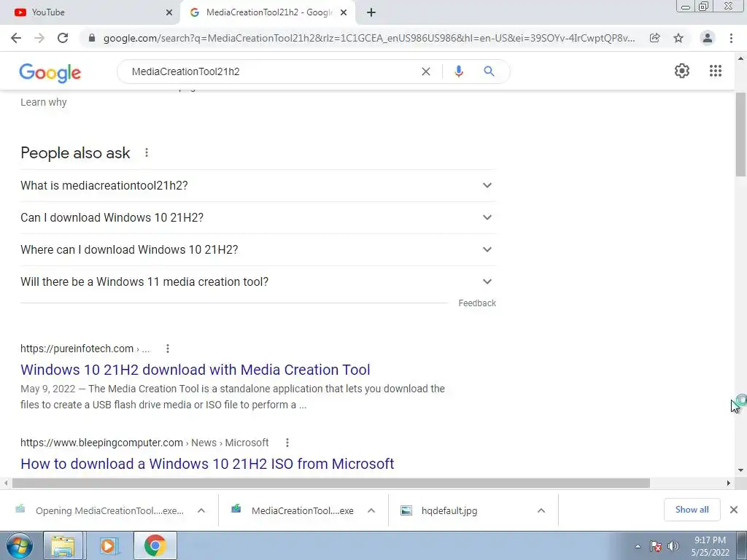View site info via lock icon

pos(92,38)
